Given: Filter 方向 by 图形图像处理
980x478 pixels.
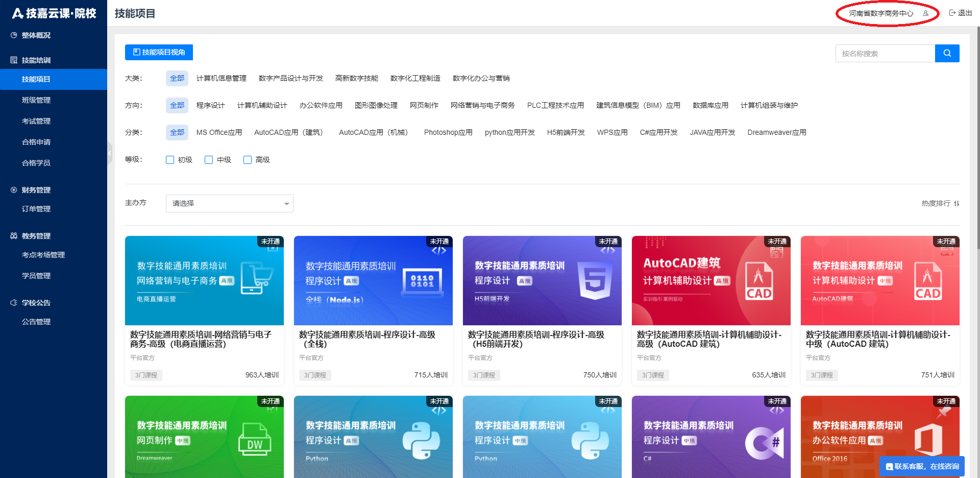Looking at the screenshot, I should pyautogui.click(x=376, y=105).
